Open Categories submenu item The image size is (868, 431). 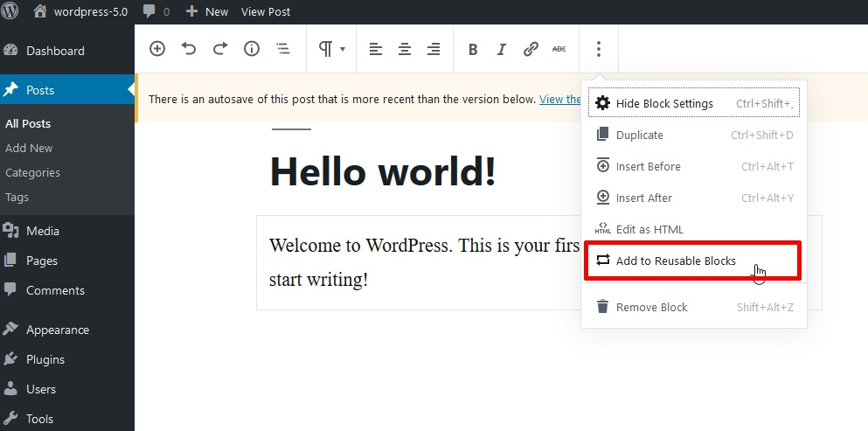(x=32, y=172)
